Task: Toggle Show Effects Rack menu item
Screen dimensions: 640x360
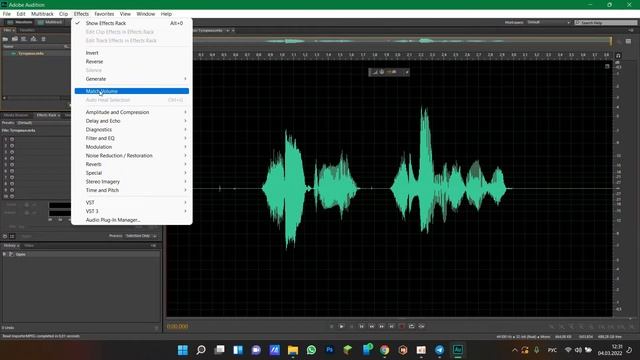Action: point(131,23)
